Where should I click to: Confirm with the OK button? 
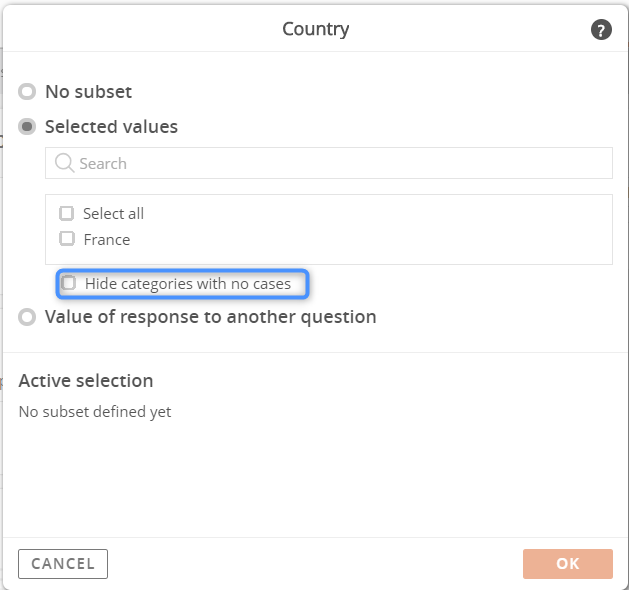tap(568, 564)
